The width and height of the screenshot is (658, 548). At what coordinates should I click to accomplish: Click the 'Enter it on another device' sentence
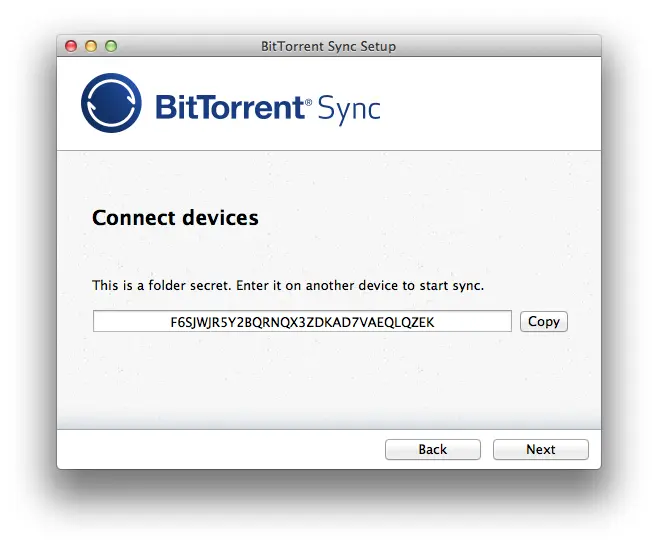pyautogui.click(x=360, y=285)
